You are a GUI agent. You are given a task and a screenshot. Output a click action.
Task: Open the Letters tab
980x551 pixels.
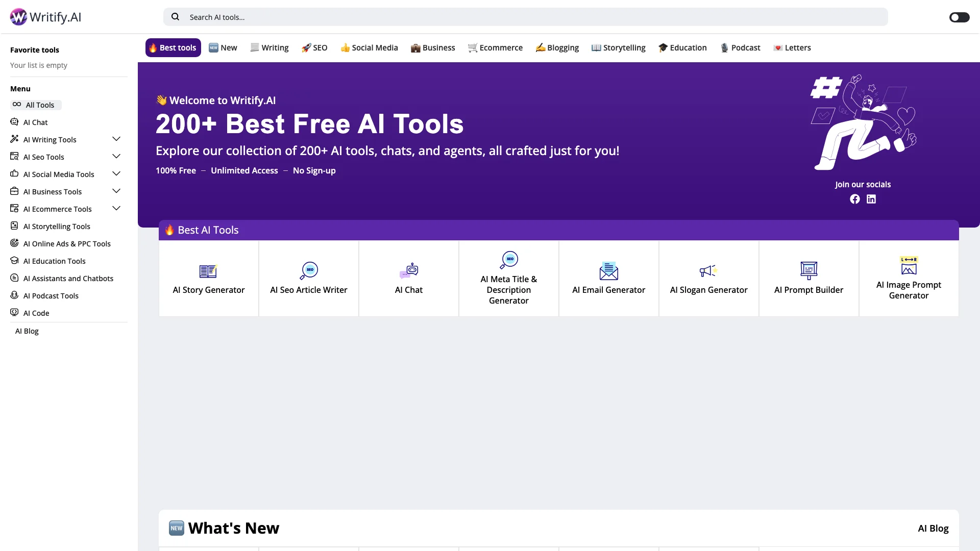792,47
